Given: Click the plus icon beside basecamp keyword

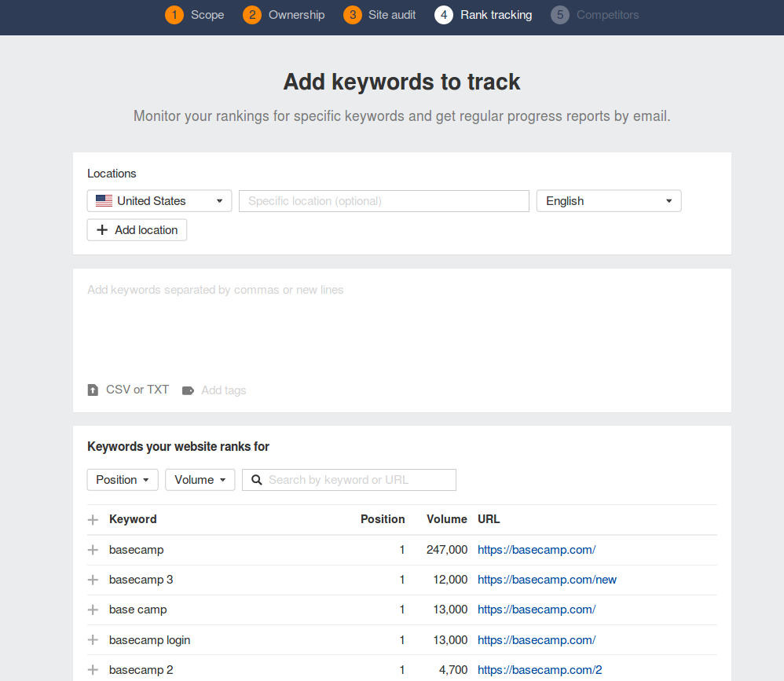Looking at the screenshot, I should pyautogui.click(x=93, y=550).
